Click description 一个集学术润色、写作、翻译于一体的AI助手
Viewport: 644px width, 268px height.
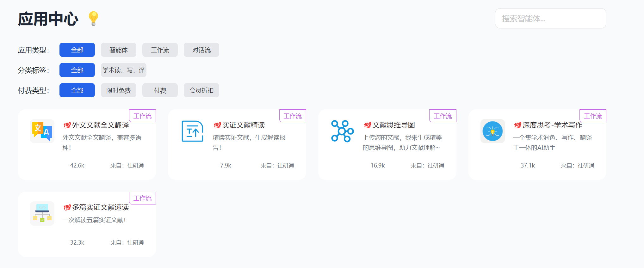click(x=553, y=143)
